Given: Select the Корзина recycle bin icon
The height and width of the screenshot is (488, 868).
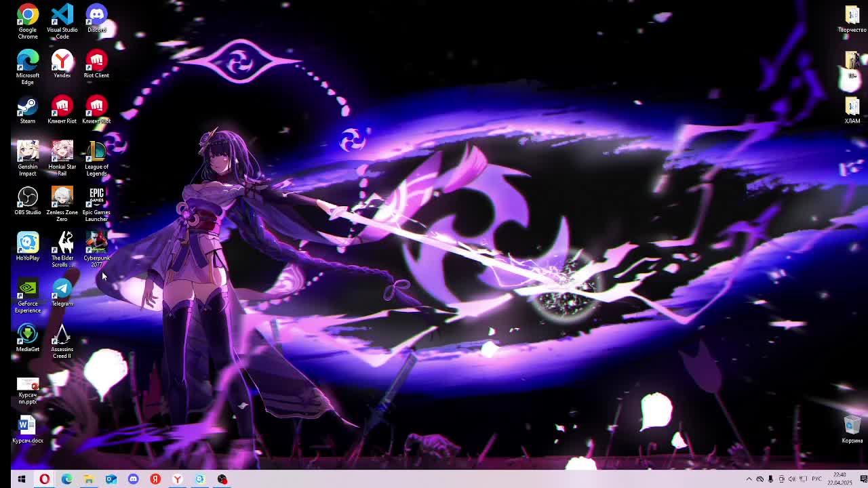Looking at the screenshot, I should tap(852, 429).
